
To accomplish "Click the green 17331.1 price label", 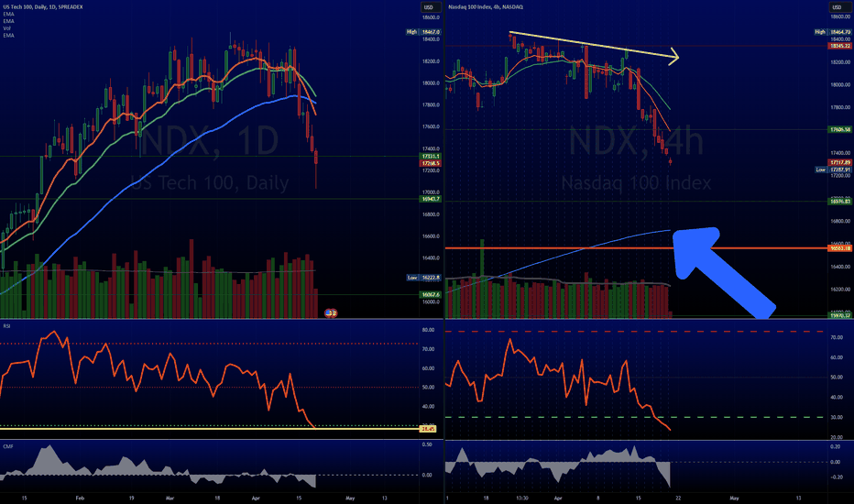I will coord(431,157).
